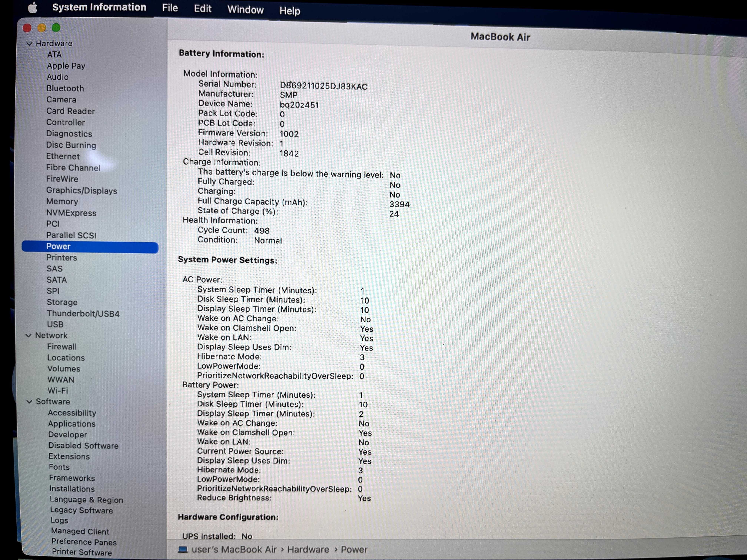Select Graphics/Displays in the sidebar
Viewport: 747px width, 560px height.
click(x=82, y=190)
